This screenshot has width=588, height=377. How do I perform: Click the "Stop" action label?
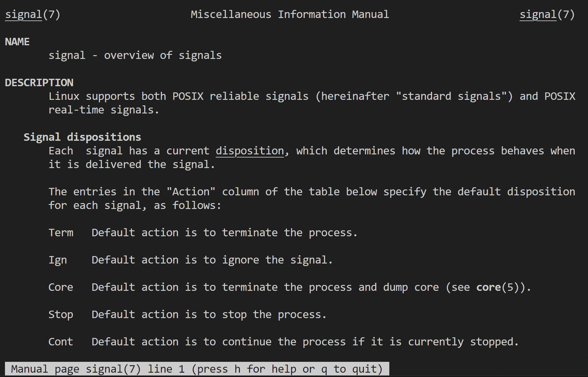[x=61, y=315]
